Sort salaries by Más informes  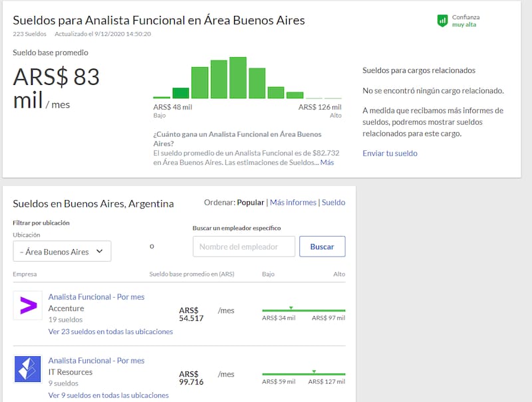[x=293, y=203]
